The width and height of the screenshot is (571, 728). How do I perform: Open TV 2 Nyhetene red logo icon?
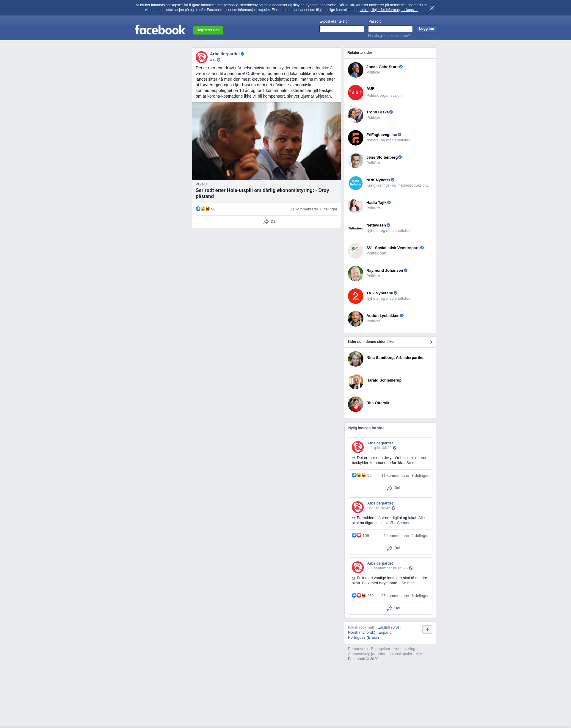(355, 296)
